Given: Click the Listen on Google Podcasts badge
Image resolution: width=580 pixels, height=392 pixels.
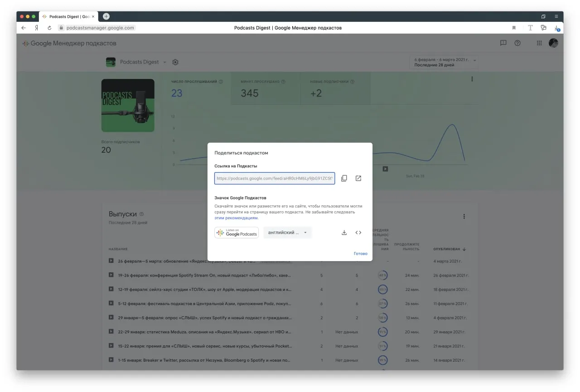Looking at the screenshot, I should [x=237, y=232].
